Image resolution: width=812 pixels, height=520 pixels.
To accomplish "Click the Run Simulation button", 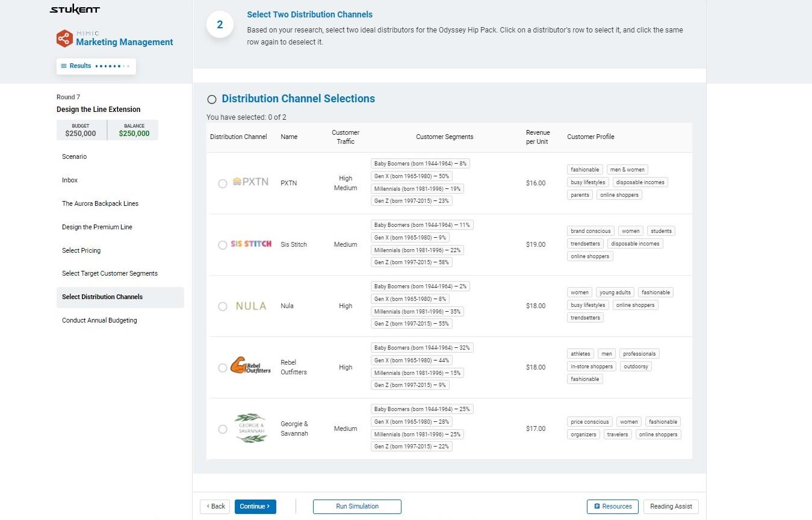I will (356, 506).
